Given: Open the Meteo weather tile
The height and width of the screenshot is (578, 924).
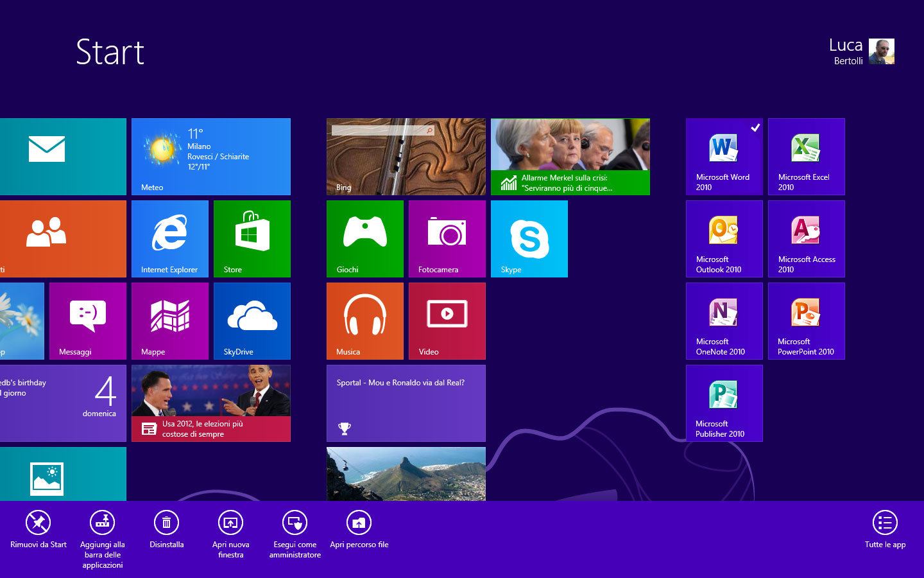Looking at the screenshot, I should (x=211, y=157).
